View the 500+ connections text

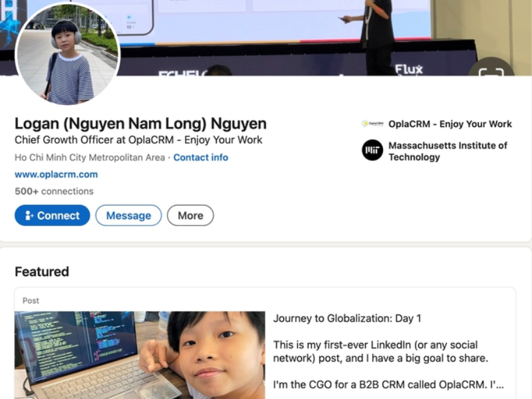tap(54, 192)
